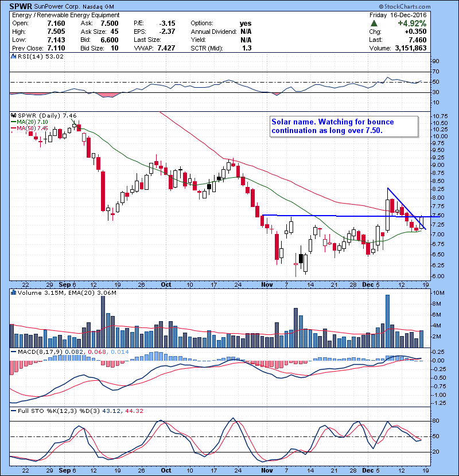The image size is (459, 476).
Task: Click the VWAP value 7.427
Action: point(166,48)
